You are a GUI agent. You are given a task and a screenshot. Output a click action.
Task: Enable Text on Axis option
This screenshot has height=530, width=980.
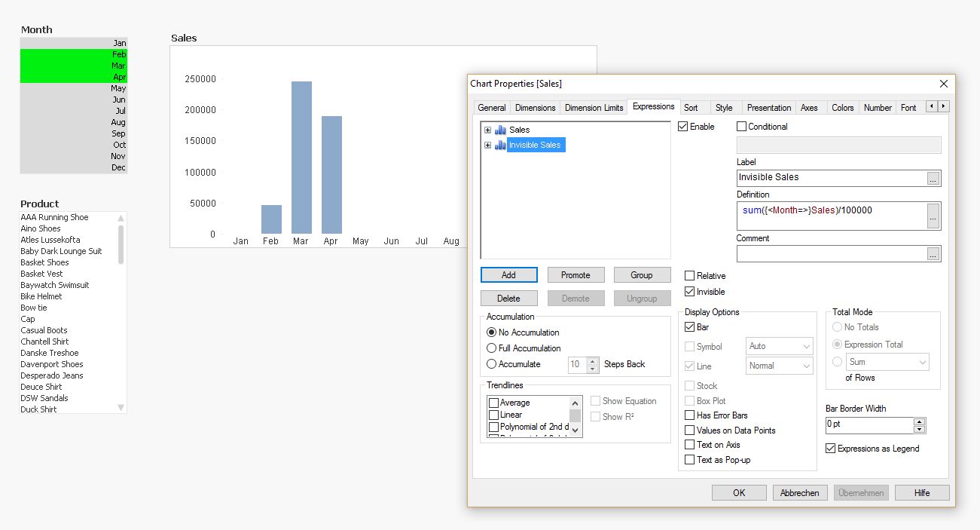(690, 445)
